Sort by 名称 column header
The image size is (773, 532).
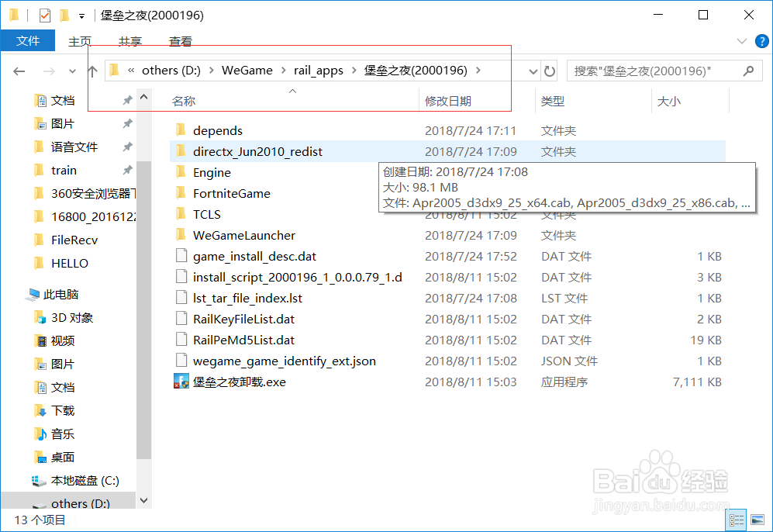coord(184,101)
